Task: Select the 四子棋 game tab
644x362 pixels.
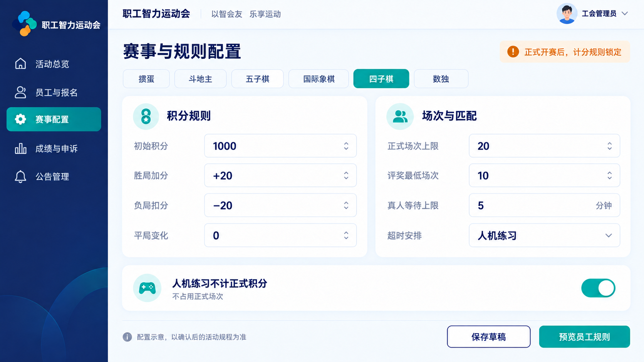Action: point(381,79)
